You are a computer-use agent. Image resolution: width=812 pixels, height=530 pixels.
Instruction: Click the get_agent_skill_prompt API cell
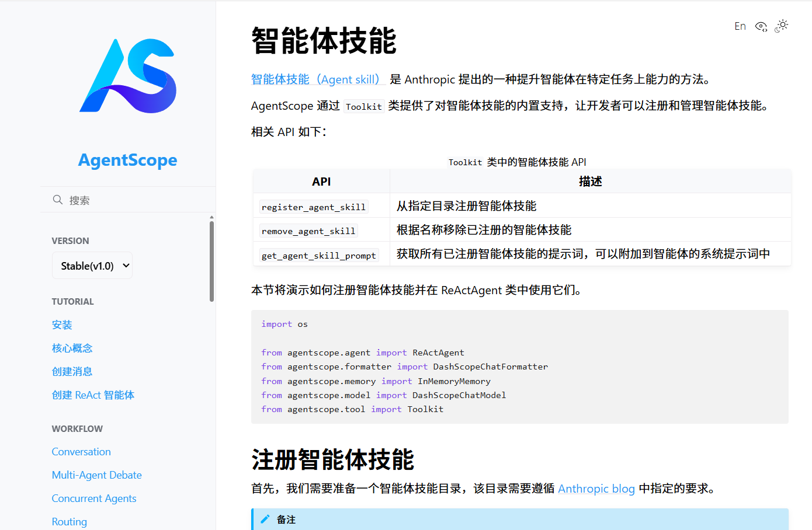click(321, 254)
